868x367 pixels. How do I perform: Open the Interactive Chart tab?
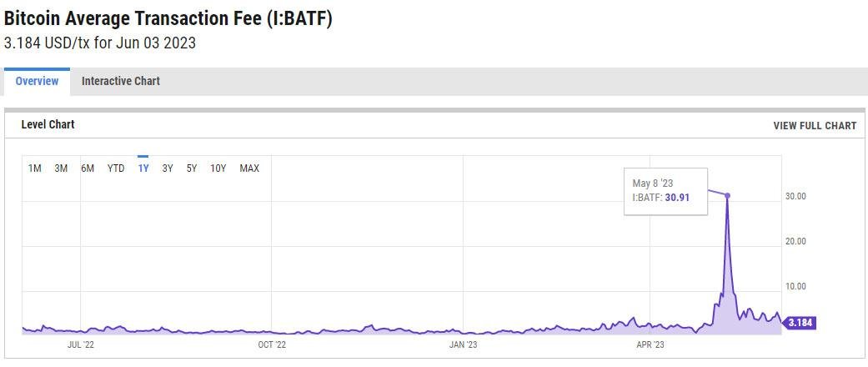pos(121,82)
